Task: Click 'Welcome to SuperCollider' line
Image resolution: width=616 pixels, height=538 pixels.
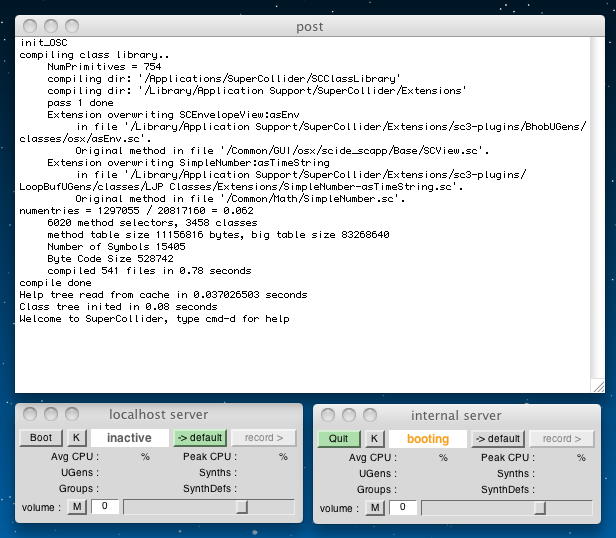Action: click(154, 319)
